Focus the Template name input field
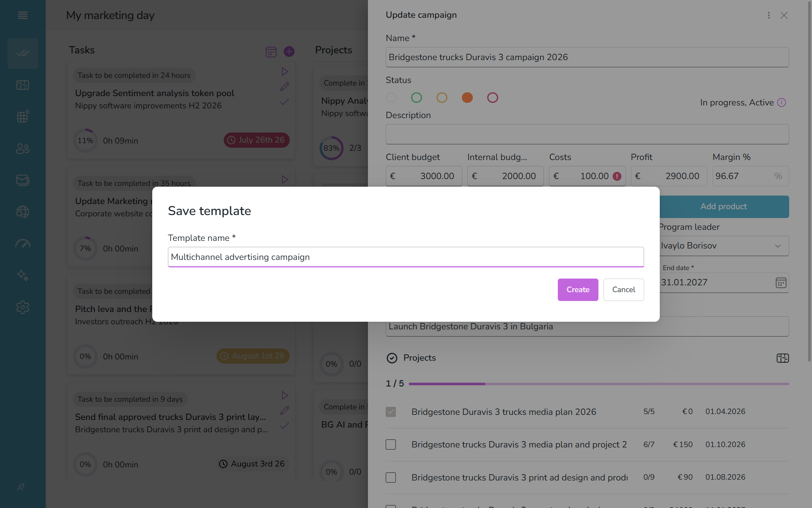812x508 pixels. click(406, 257)
